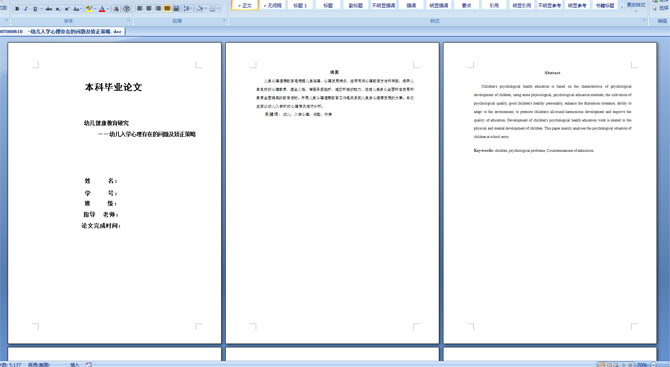Open font color dropdown arrow
Image resolution: width=670 pixels, height=367 pixels.
108,9
